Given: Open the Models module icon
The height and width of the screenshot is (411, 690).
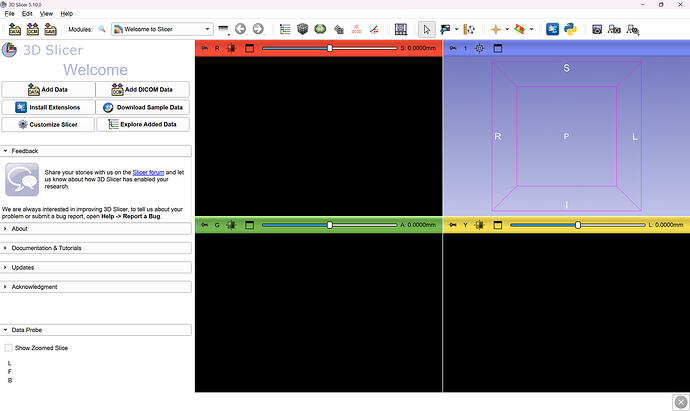Looking at the screenshot, I should point(320,29).
